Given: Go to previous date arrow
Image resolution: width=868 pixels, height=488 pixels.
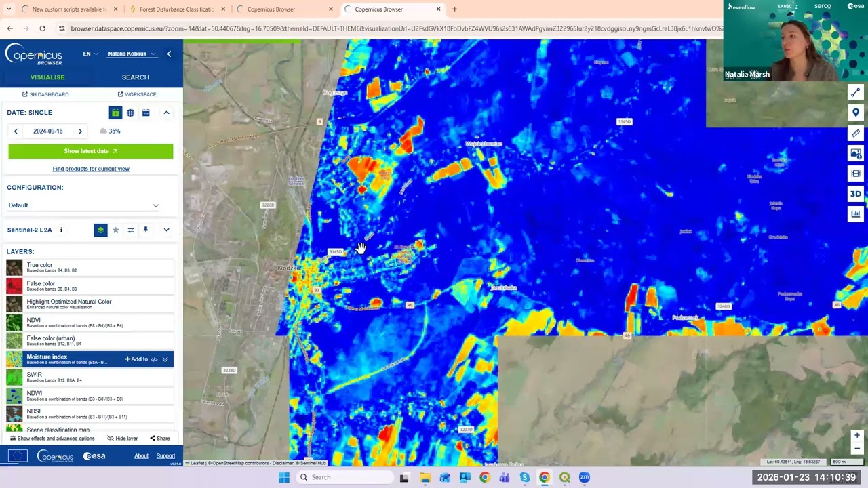Looking at the screenshot, I should 16,131.
